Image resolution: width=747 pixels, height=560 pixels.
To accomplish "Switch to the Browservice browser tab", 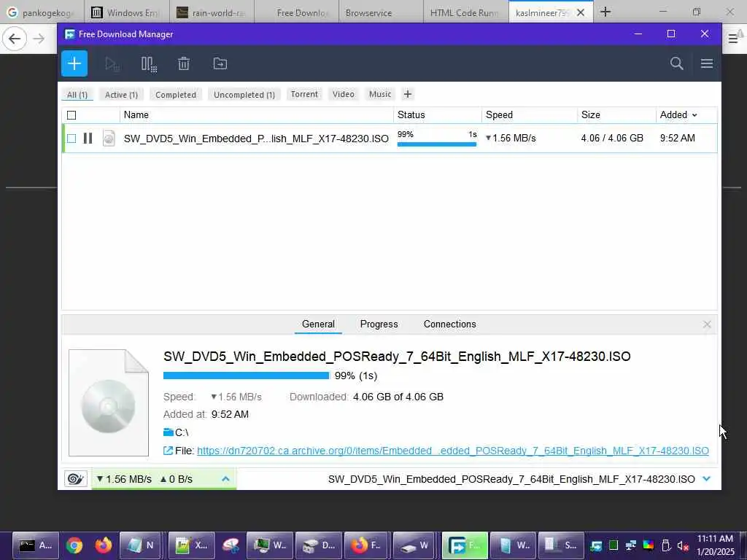I will [381, 12].
